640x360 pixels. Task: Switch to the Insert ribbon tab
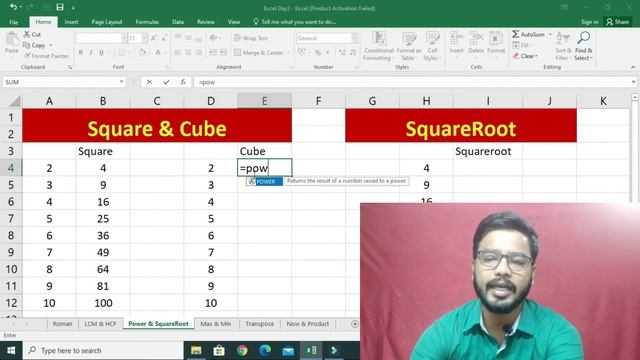[71, 22]
